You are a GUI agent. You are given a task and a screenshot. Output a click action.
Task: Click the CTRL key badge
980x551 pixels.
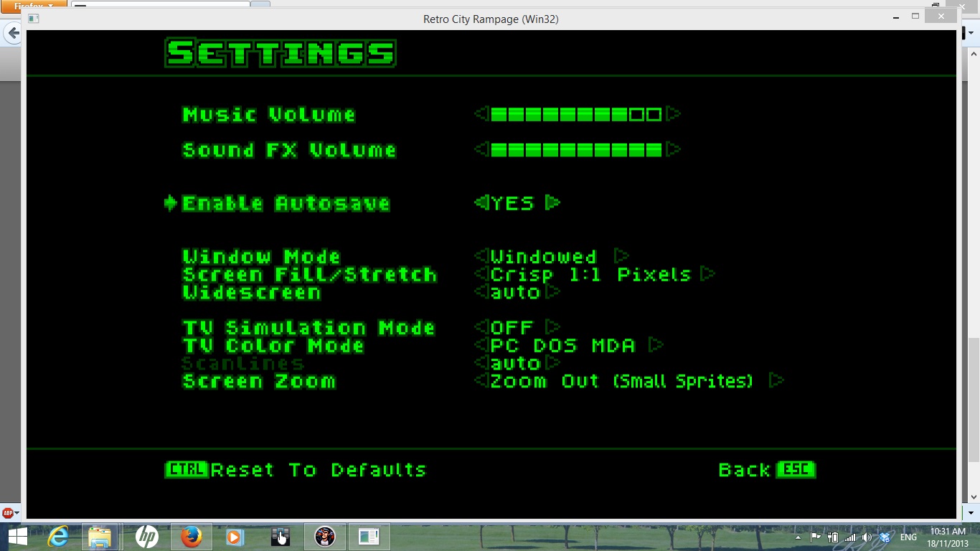point(187,469)
